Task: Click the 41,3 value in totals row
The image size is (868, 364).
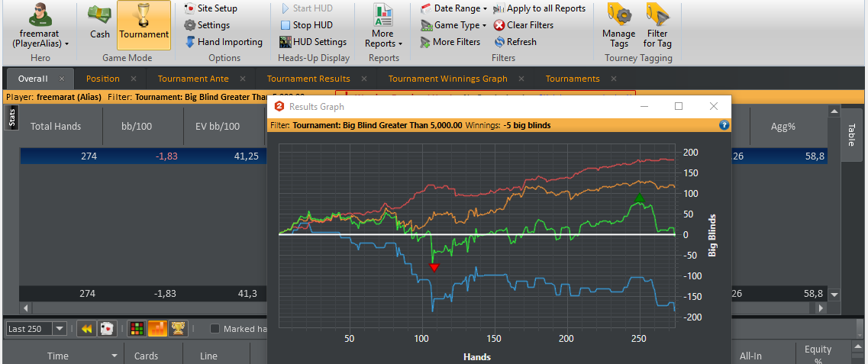Action: [246, 294]
